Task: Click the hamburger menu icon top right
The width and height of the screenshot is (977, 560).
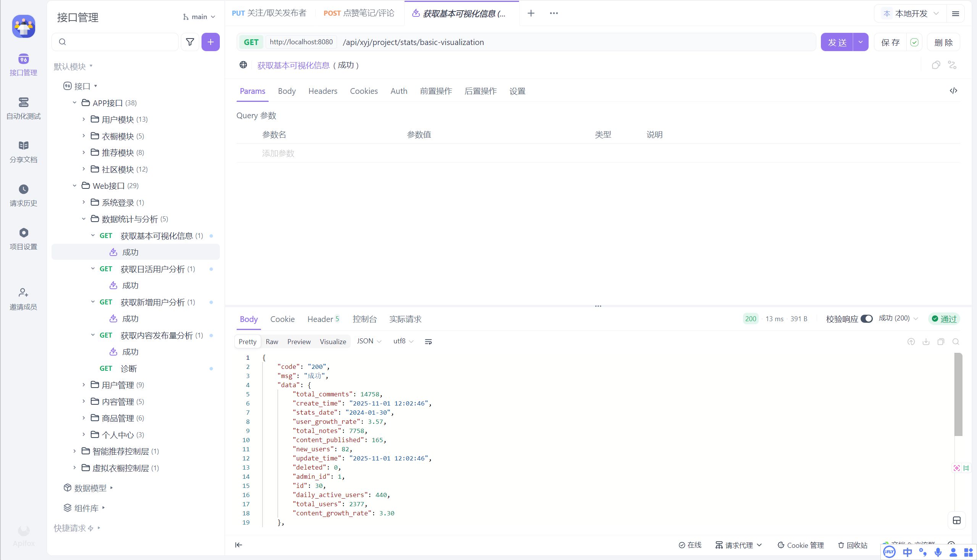Action: [x=956, y=13]
